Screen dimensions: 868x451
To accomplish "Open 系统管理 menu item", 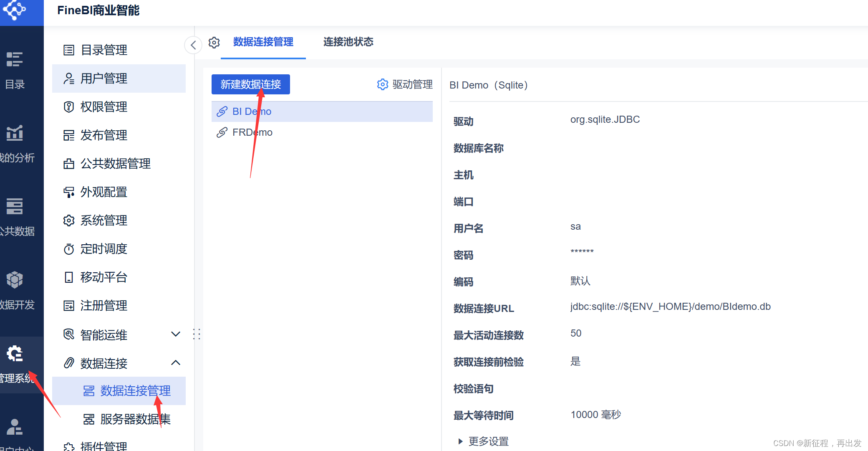I will [x=119, y=220].
